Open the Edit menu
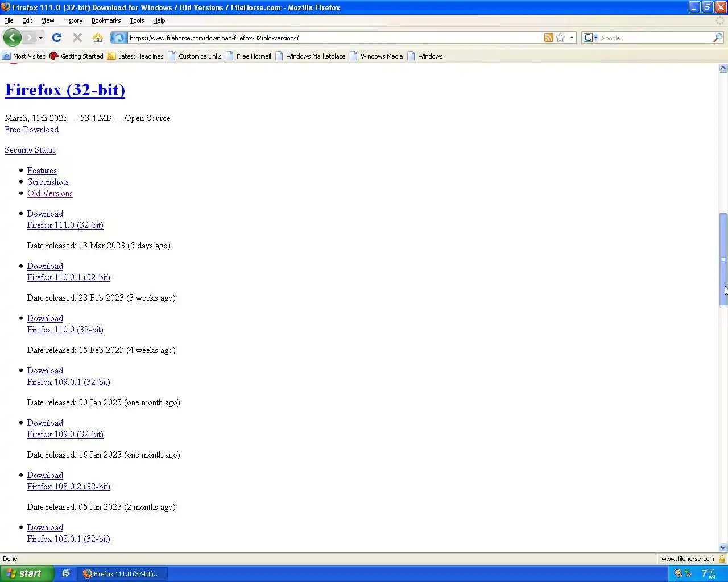Image resolution: width=728 pixels, height=582 pixels. point(27,20)
